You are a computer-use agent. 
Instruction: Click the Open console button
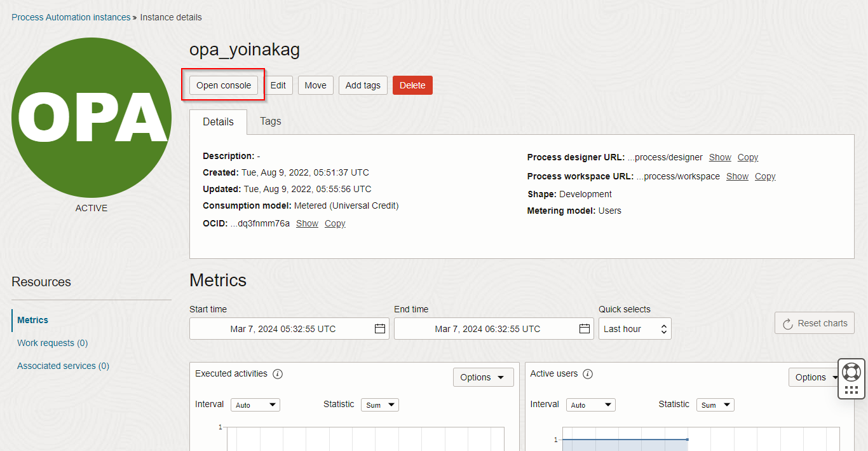point(224,85)
